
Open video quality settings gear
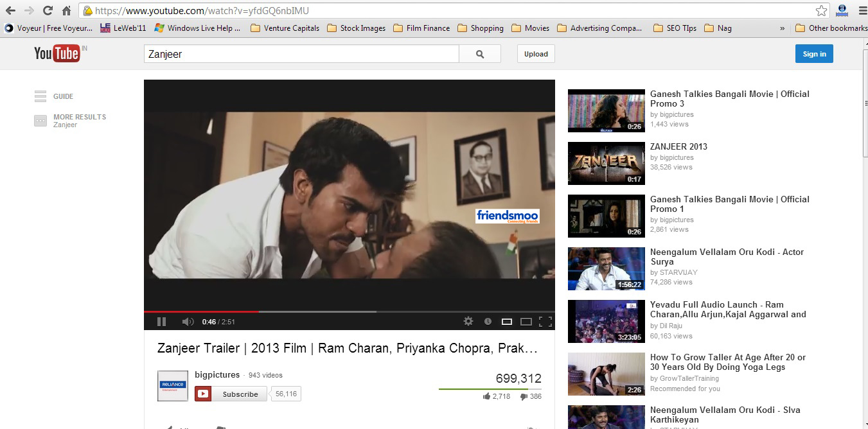pyautogui.click(x=468, y=321)
